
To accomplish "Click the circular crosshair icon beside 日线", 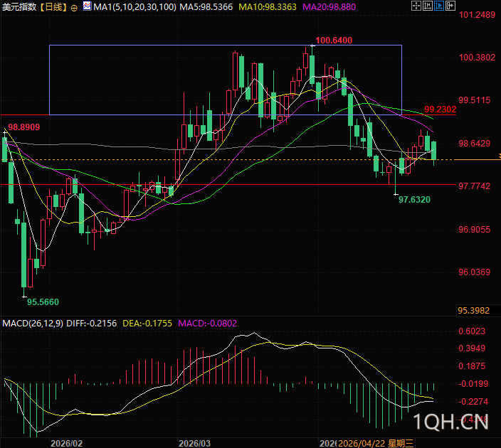I will point(74,8).
